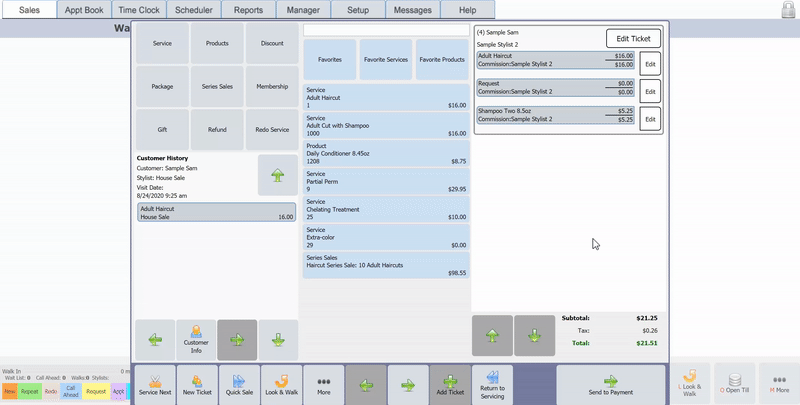
Task: Open the More options in ticket toolbar
Action: (323, 385)
